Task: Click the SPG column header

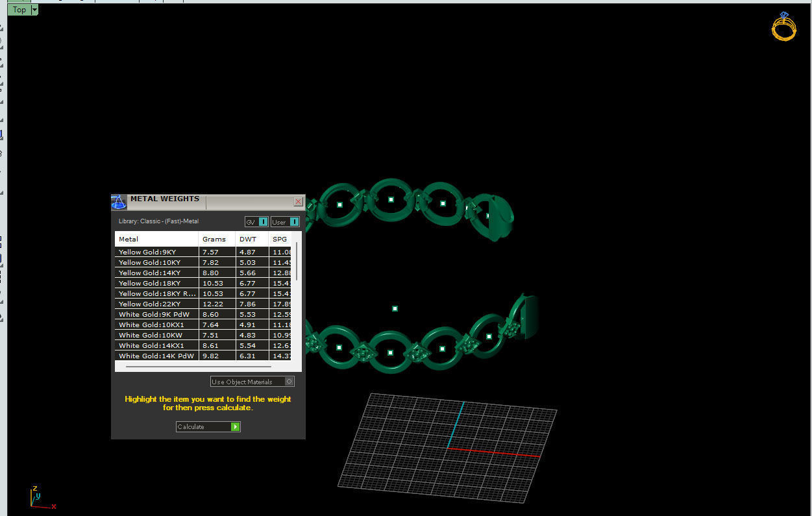Action: [x=280, y=239]
